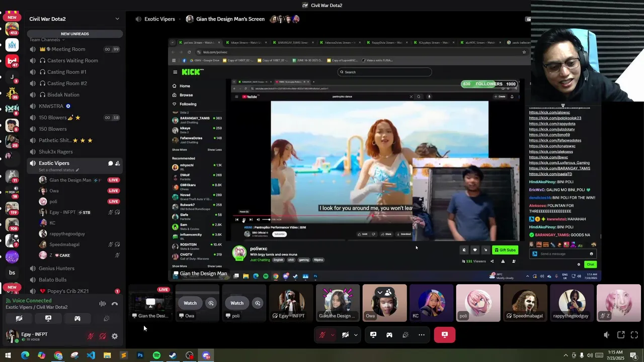Pop out the stream window
The width and height of the screenshot is (644, 362).
click(x=621, y=335)
